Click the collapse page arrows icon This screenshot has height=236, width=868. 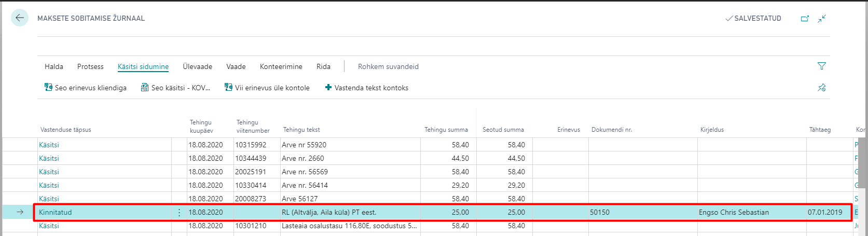pos(822,19)
